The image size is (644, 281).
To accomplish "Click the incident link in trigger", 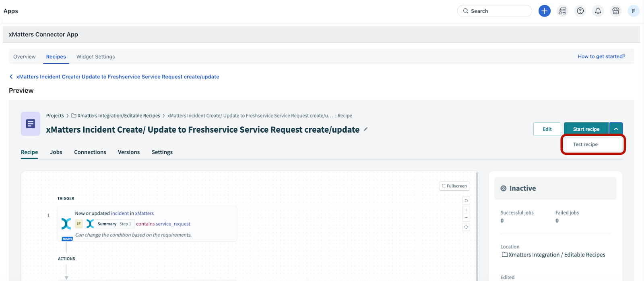I will (120, 213).
